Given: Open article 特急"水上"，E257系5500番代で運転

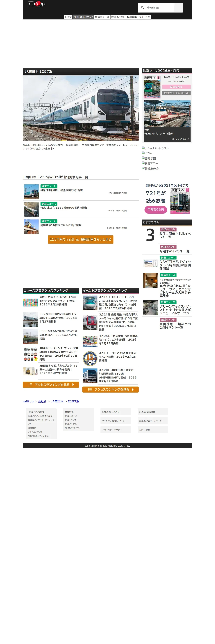Looking at the screenshot, I should coord(64,208).
